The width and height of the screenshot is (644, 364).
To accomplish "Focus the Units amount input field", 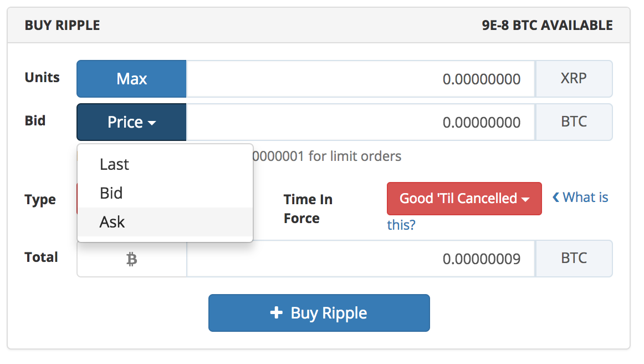I will click(360, 79).
